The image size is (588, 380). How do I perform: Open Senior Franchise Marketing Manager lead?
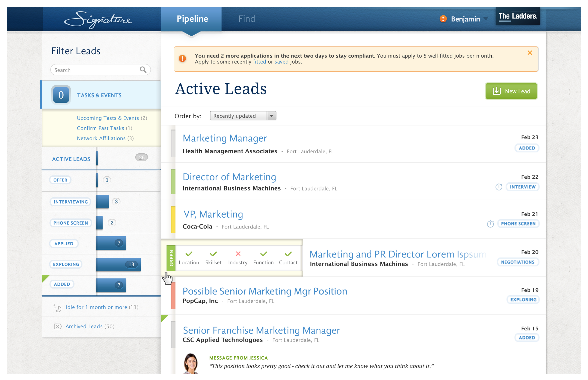click(261, 330)
